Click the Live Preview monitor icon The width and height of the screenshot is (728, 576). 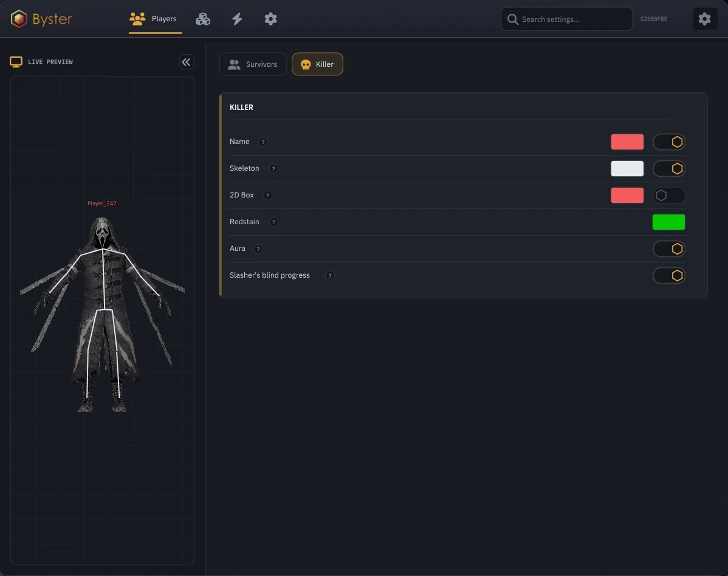pos(16,62)
